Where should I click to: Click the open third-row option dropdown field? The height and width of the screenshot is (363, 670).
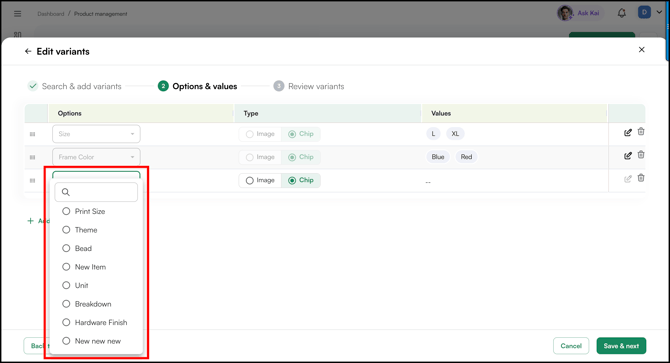96,174
